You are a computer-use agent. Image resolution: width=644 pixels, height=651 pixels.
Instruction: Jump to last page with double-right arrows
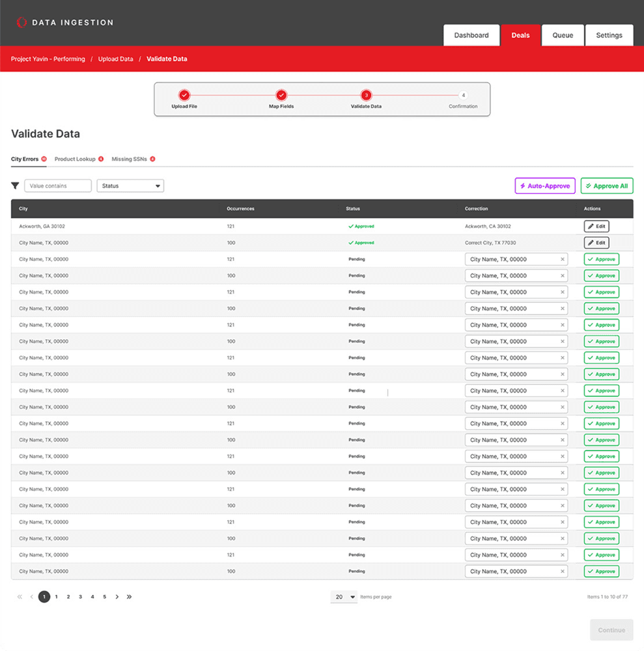129,596
